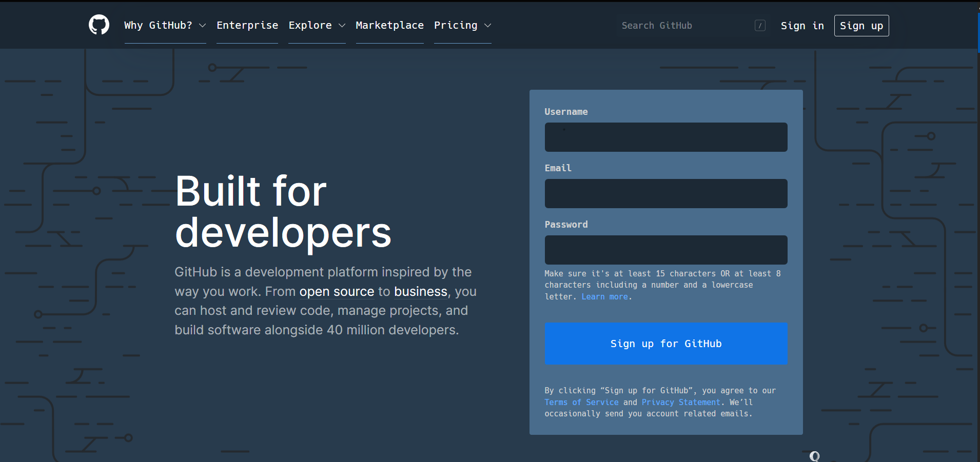980x462 pixels.
Task: Click the slash shortcut icon in search
Action: pos(760,26)
